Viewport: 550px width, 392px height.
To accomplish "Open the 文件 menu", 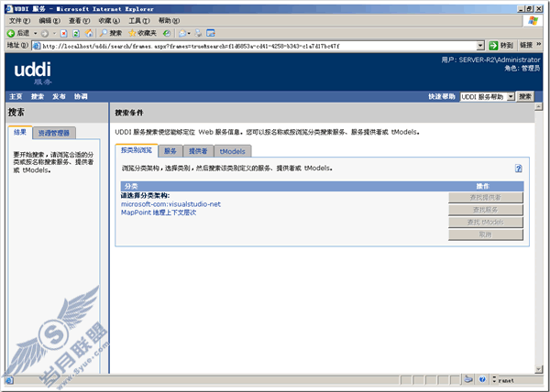I will [x=19, y=21].
